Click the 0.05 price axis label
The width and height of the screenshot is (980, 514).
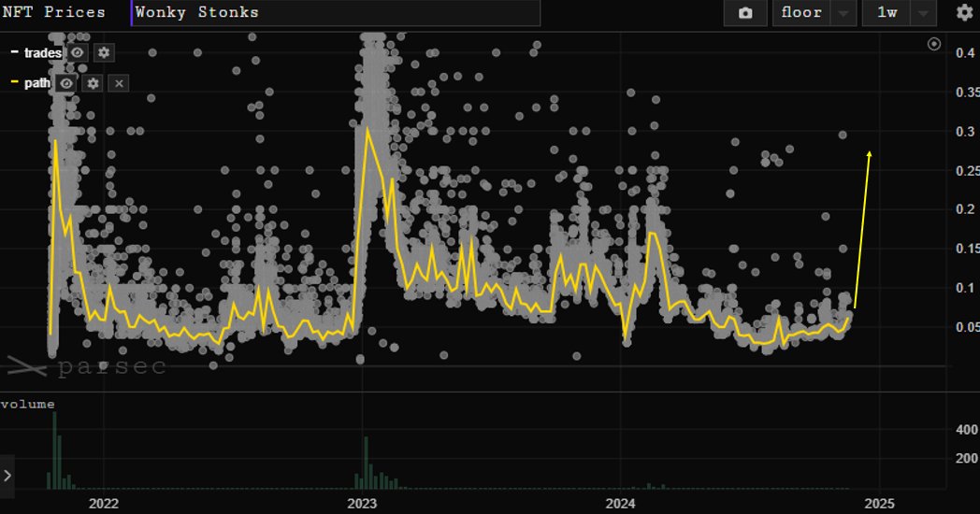coord(968,327)
